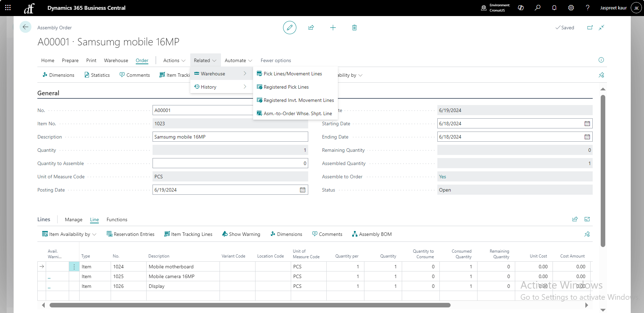Open Assembly BOM in Lines toolbar

click(372, 234)
